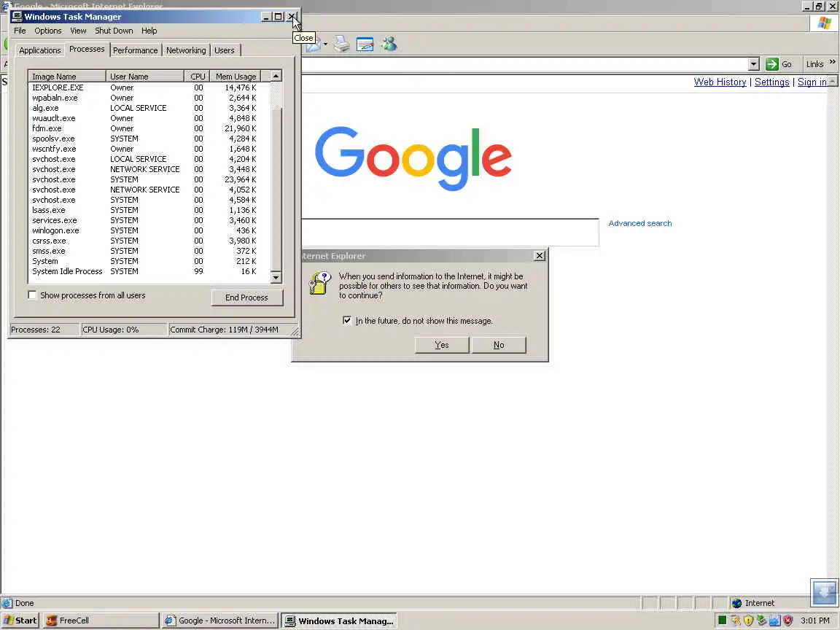Click the Windows flag logo in IE
Image resolution: width=840 pixels, height=630 pixels.
[x=825, y=23]
